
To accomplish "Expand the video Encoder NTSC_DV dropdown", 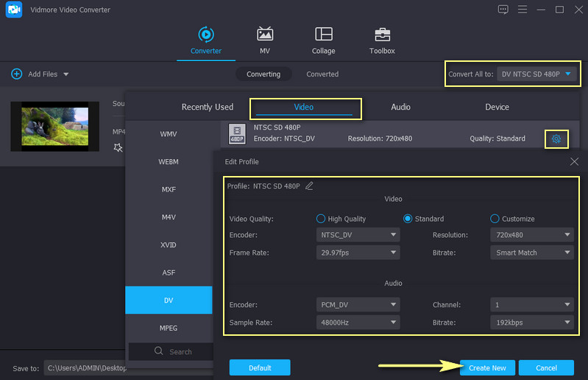I will point(359,235).
